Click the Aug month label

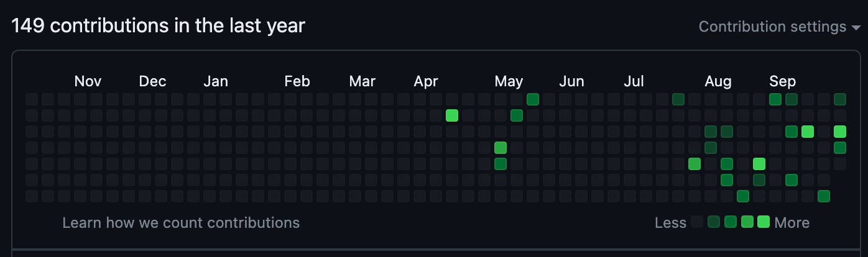718,81
